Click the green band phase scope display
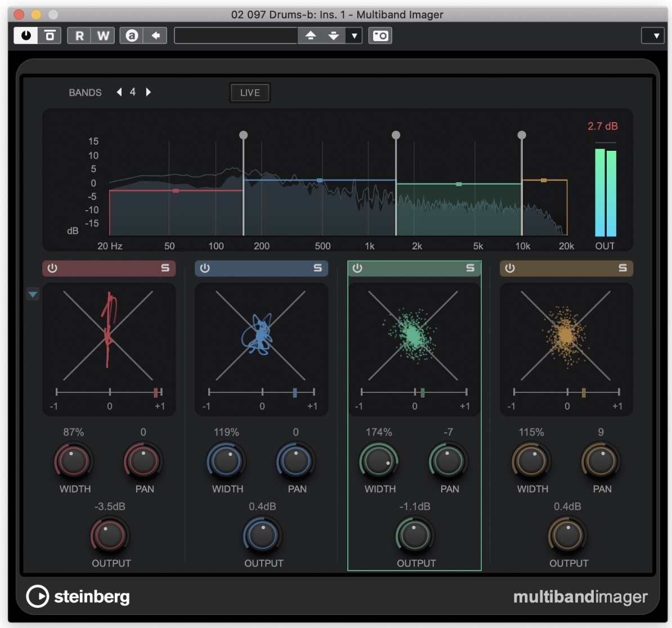Image resolution: width=672 pixels, height=628 pixels. 413,335
